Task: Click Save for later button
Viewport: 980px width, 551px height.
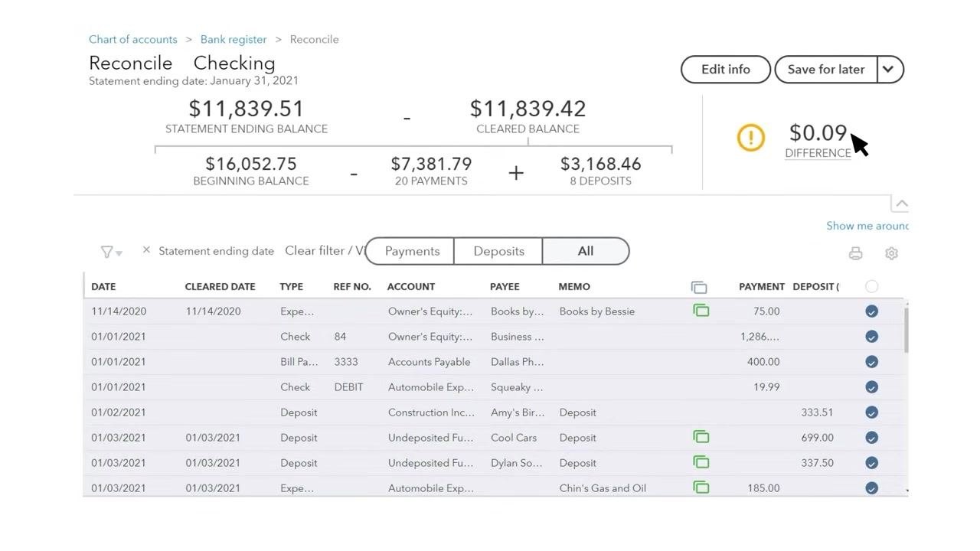Action: point(826,69)
